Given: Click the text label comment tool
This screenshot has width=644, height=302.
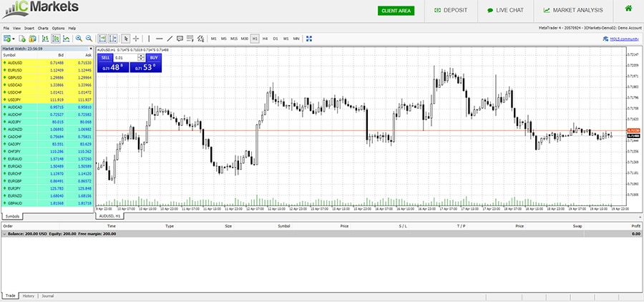Looking at the screenshot, I should (x=180, y=38).
